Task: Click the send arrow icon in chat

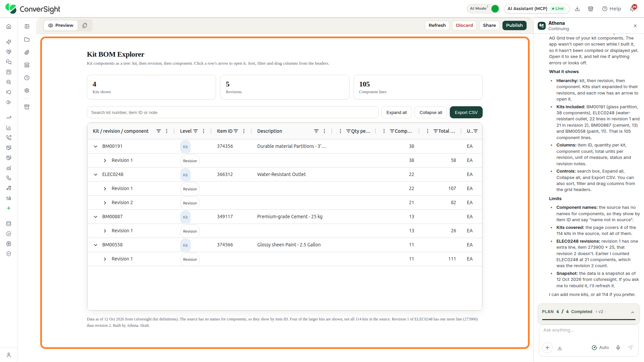Action: pos(630,348)
